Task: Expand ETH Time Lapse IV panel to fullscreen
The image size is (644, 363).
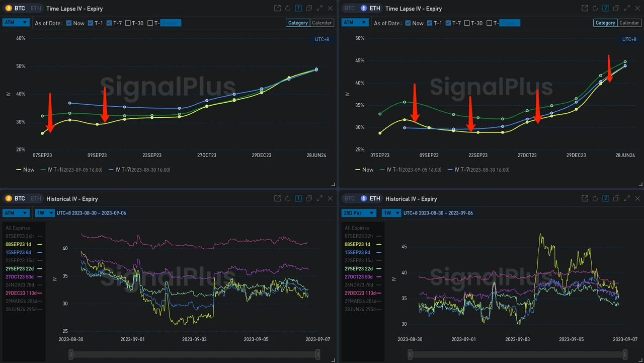Action: coord(626,9)
